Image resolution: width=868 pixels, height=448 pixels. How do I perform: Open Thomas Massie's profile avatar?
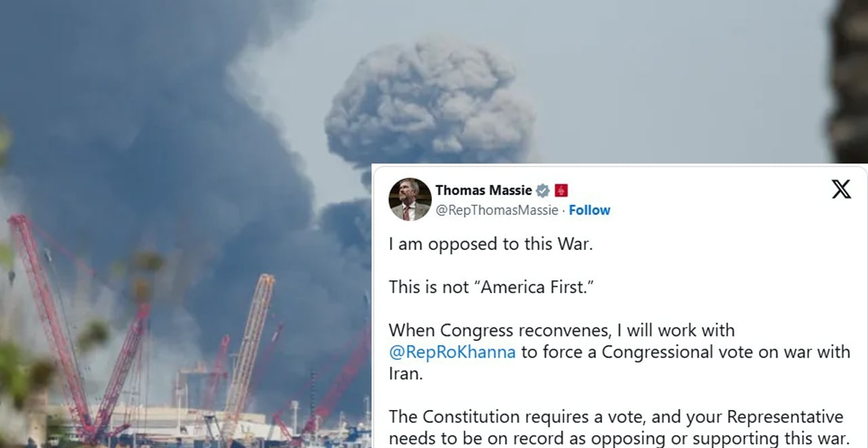410,200
